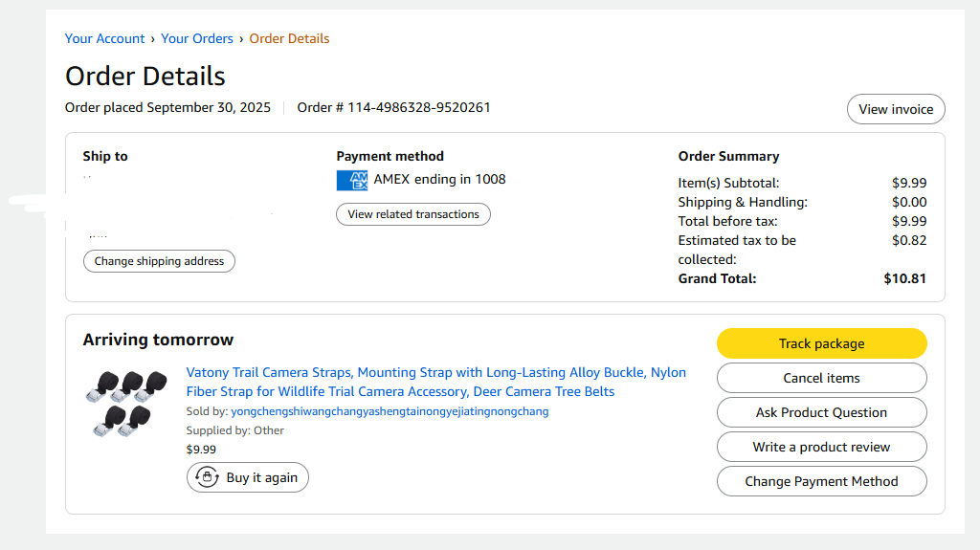Click the Payment method heading
Image resolution: width=980 pixels, height=550 pixels.
[x=390, y=156]
